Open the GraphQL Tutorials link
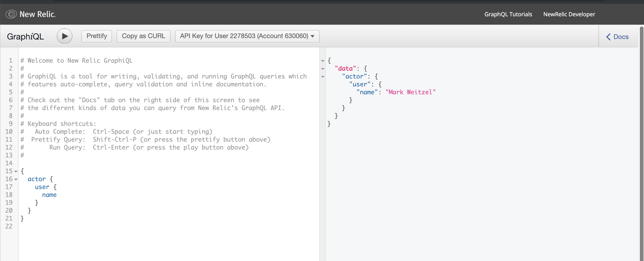Image resolution: width=644 pixels, height=261 pixels. (508, 14)
